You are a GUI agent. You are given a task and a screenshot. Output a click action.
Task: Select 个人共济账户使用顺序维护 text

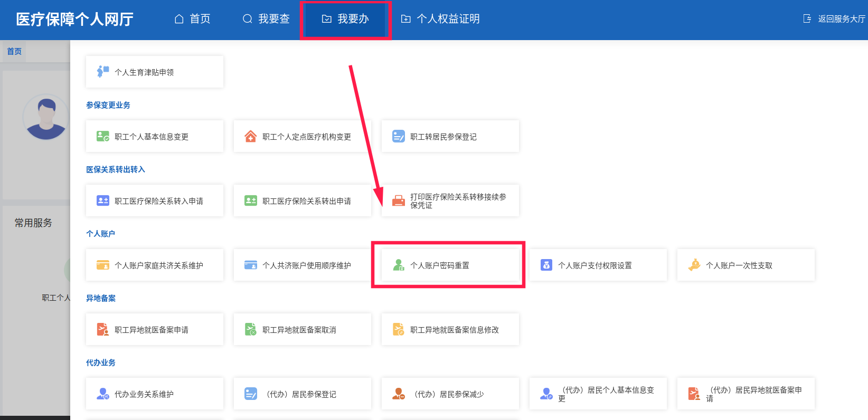point(307,265)
